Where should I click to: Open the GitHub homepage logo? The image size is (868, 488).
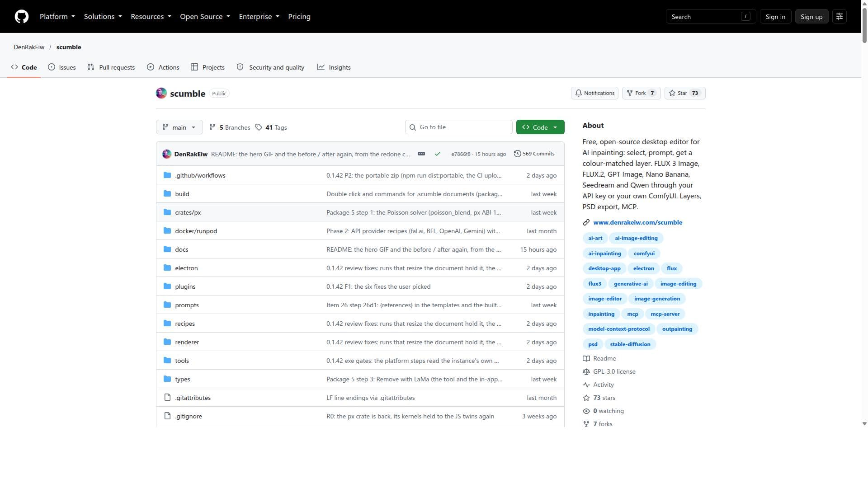tap(22, 17)
